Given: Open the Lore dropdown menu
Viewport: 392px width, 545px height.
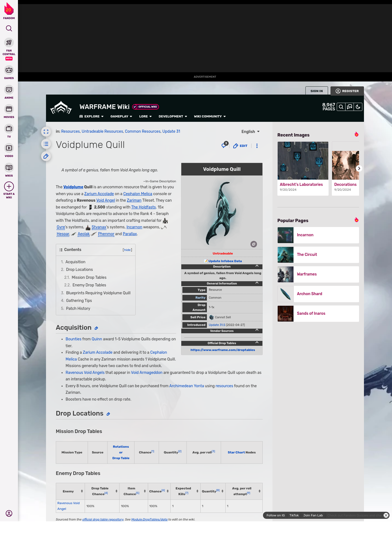Looking at the screenshot, I should 145,116.
